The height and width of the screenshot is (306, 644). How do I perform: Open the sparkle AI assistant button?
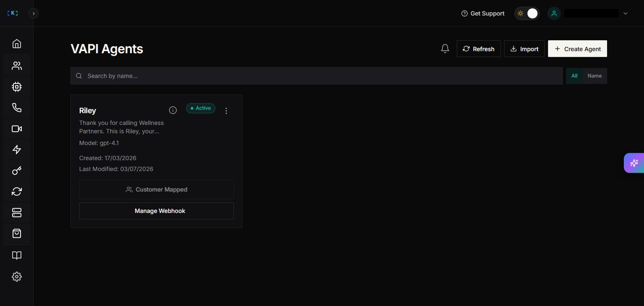[x=634, y=163]
